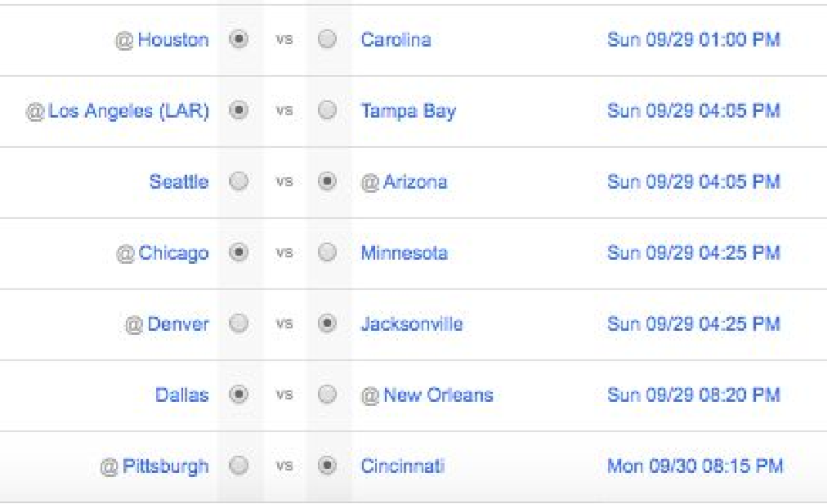Viewport: 827px width, 504px height.
Task: Choose Tampa Bay radio button
Action: (327, 110)
